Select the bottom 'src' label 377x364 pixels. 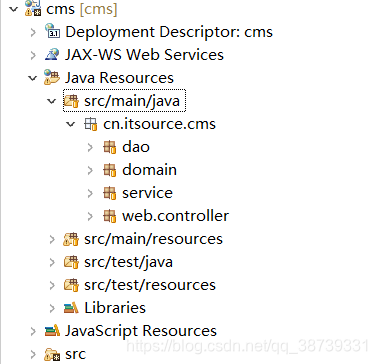click(75, 354)
